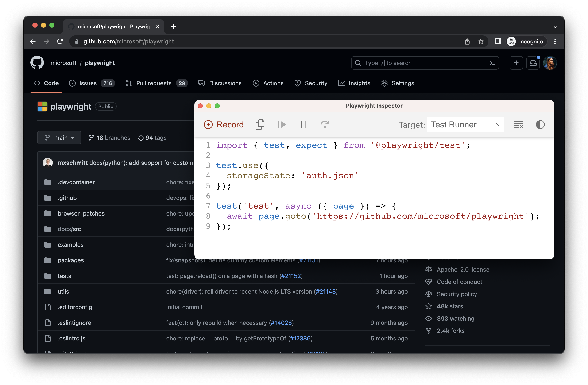Open the playwright breadcrumb link
Image resolution: width=588 pixels, height=385 pixels.
[100, 63]
